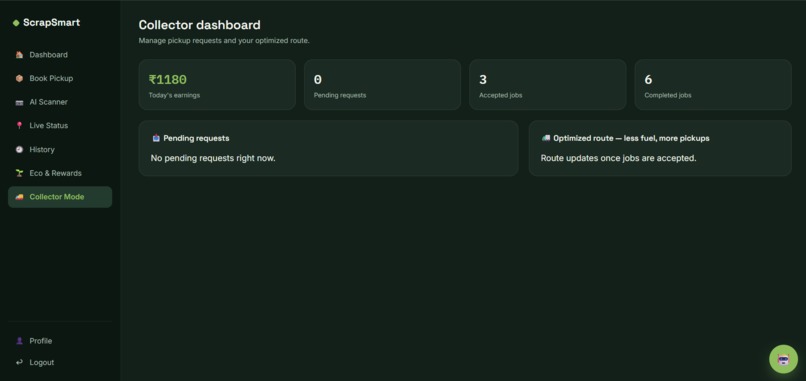Click the Logout arrow icon
The image size is (806, 381).
[x=19, y=362]
